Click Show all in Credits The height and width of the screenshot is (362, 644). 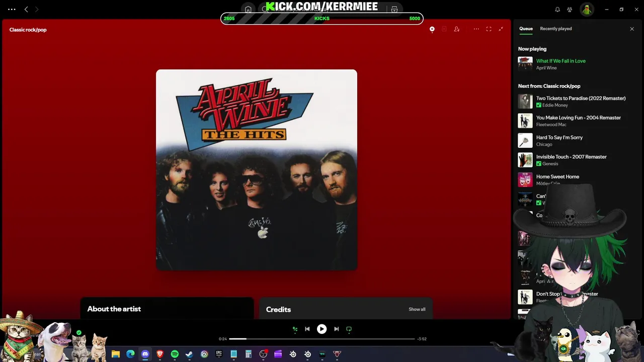[417, 309]
